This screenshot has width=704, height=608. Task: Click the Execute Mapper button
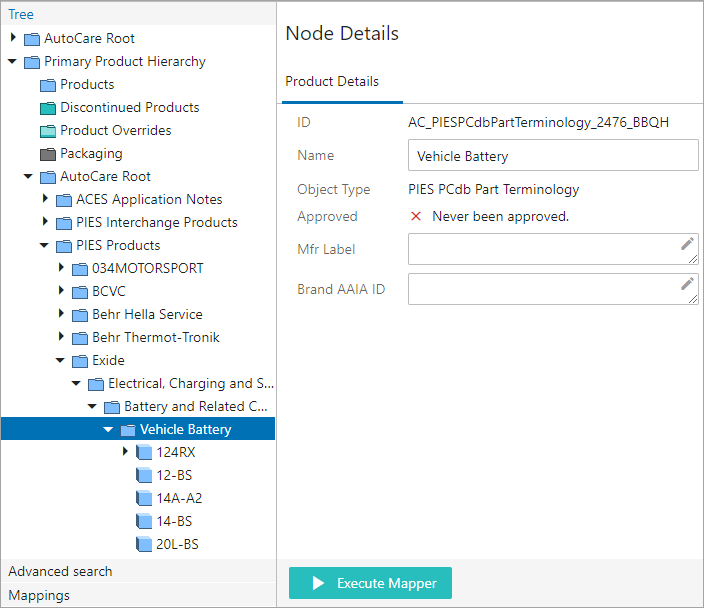(370, 583)
